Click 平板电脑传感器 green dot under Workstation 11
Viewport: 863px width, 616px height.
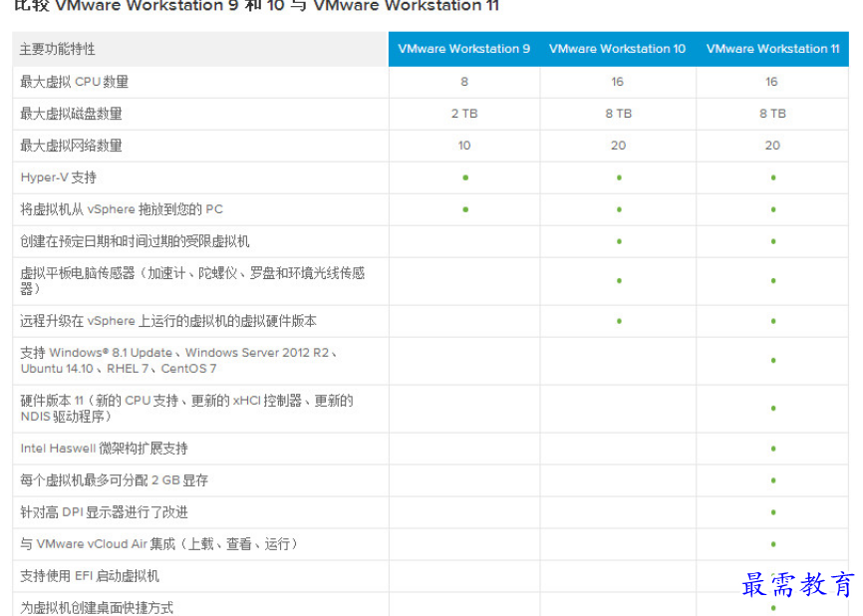773,281
